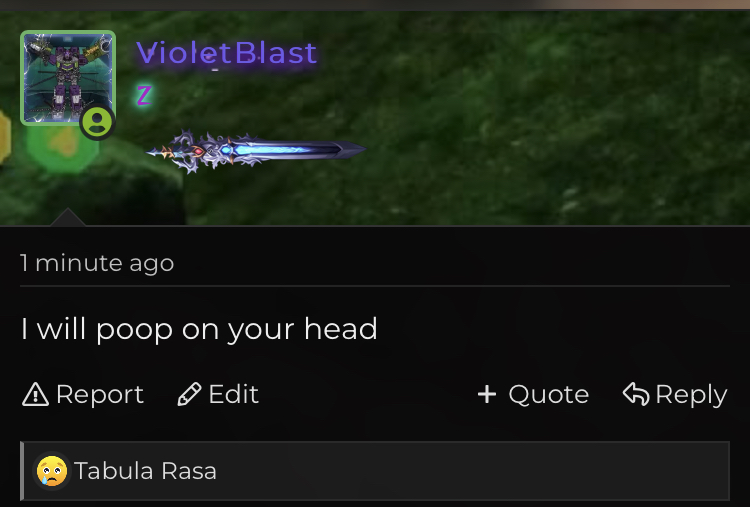Click the post text "I will poop on your head"
750x507 pixels.
click(x=199, y=330)
